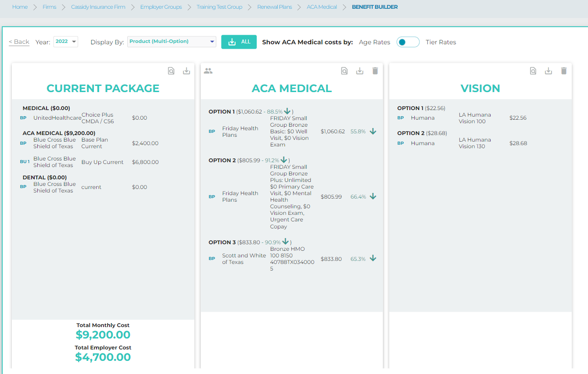Toggle Age Rates / Tier Rates switch
The width and height of the screenshot is (588, 374).
[408, 42]
